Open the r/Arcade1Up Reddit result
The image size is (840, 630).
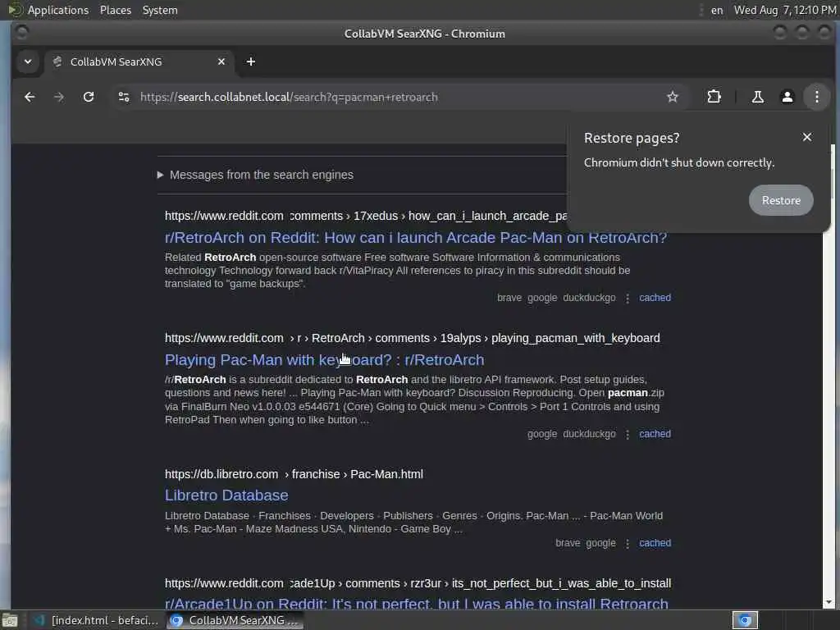coord(416,603)
